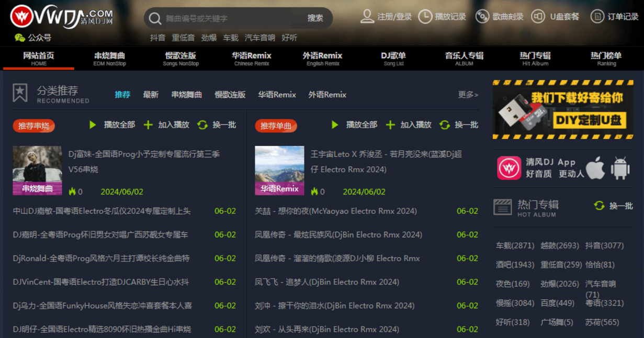This screenshot has width=644, height=338.
Task: Open the U盘套餐 package icon
Action: coord(538,16)
